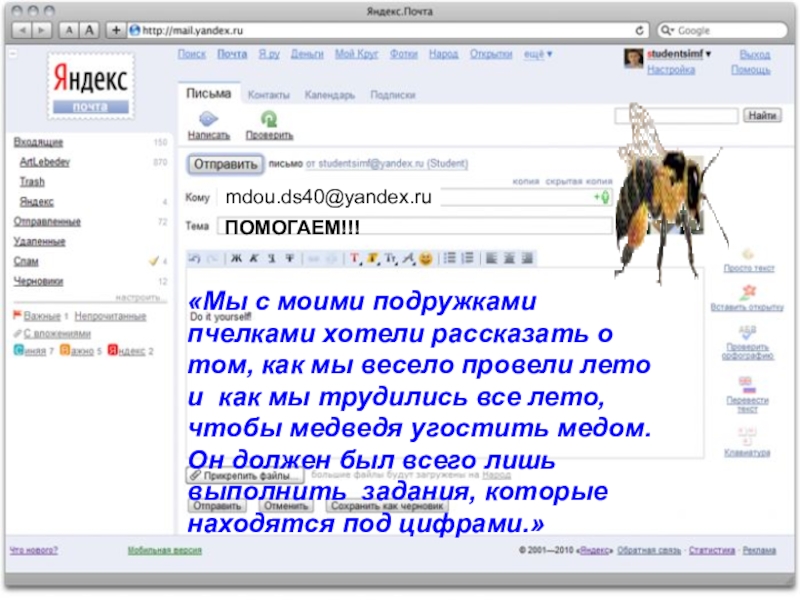Insert a bulleted list

pyautogui.click(x=449, y=258)
